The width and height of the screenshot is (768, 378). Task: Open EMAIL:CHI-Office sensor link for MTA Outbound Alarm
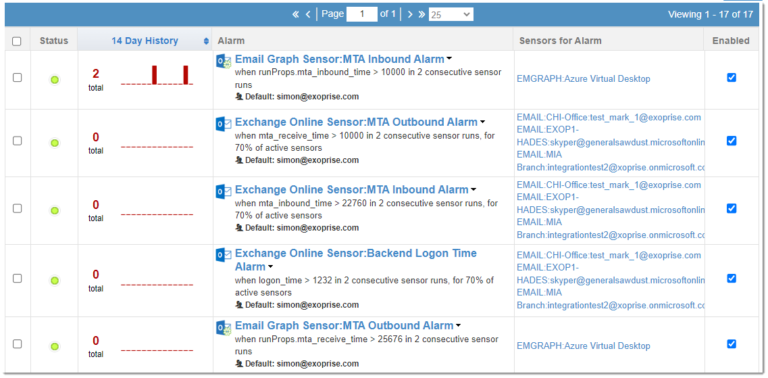coord(609,118)
